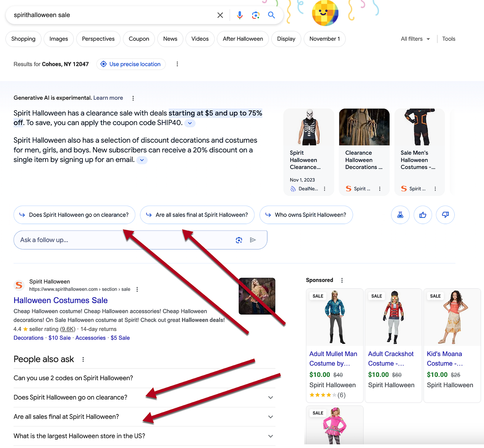Open three-dot menu by spirithalloween.com URL
The image size is (484, 448).
[137, 289]
